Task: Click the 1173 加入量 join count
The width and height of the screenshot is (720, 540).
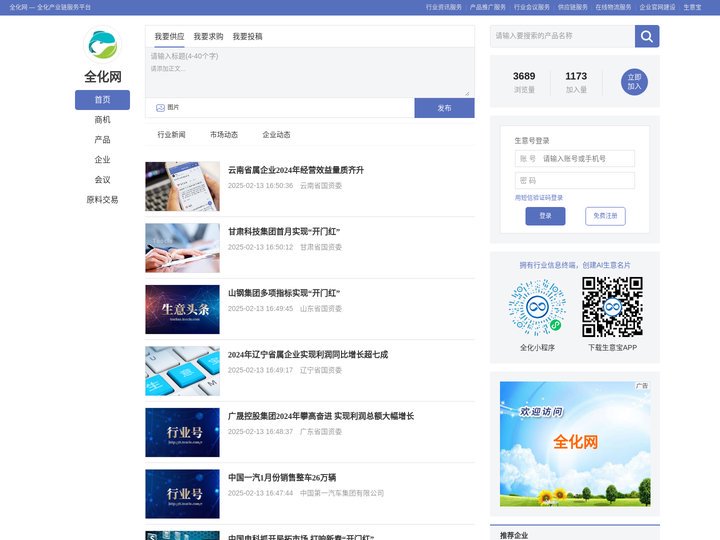Action: [576, 82]
